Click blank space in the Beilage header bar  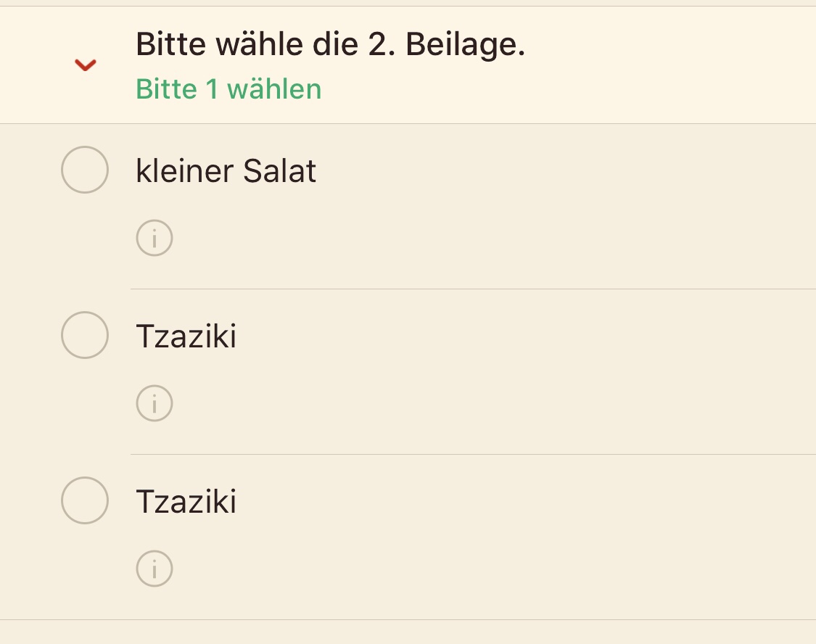tap(653, 65)
